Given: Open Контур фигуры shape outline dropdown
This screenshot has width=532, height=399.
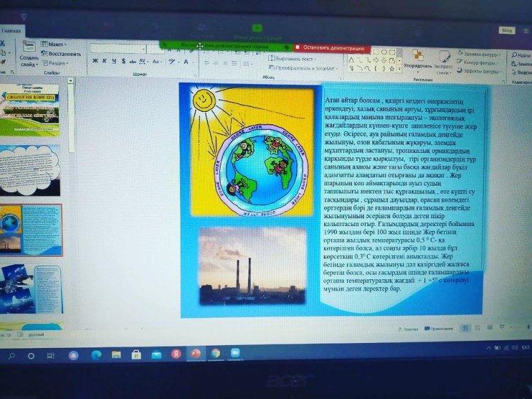Looking at the screenshot, I should click(x=481, y=62).
